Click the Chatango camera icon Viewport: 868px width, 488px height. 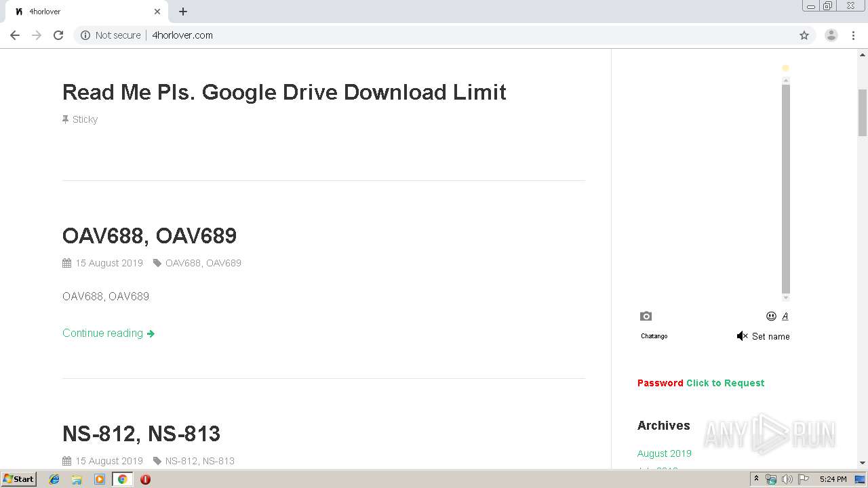(646, 316)
